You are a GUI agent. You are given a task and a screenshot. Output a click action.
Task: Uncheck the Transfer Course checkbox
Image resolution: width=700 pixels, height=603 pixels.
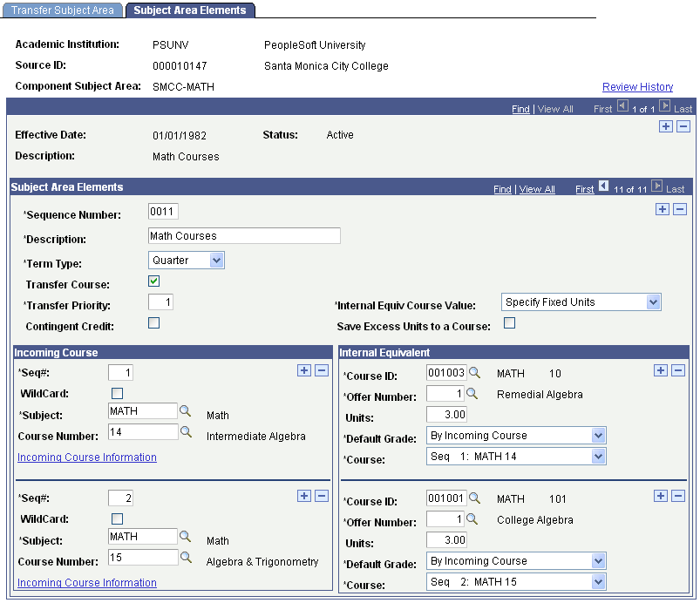[x=153, y=281]
